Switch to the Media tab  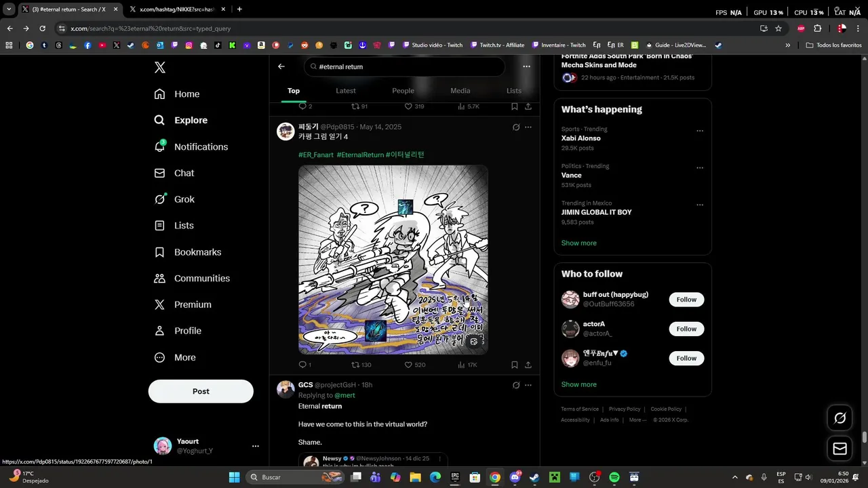coord(460,91)
